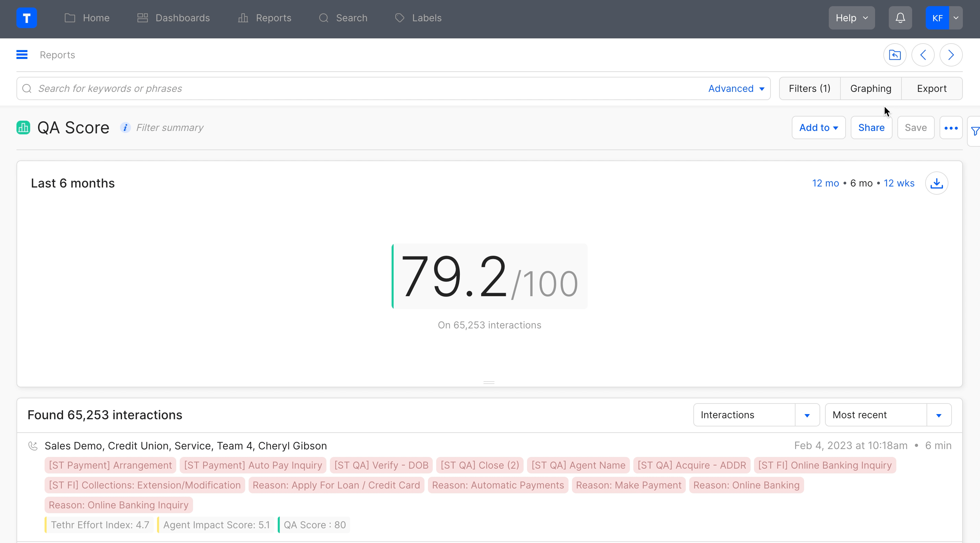
Task: Click the Tethr logo icon
Action: (x=27, y=18)
